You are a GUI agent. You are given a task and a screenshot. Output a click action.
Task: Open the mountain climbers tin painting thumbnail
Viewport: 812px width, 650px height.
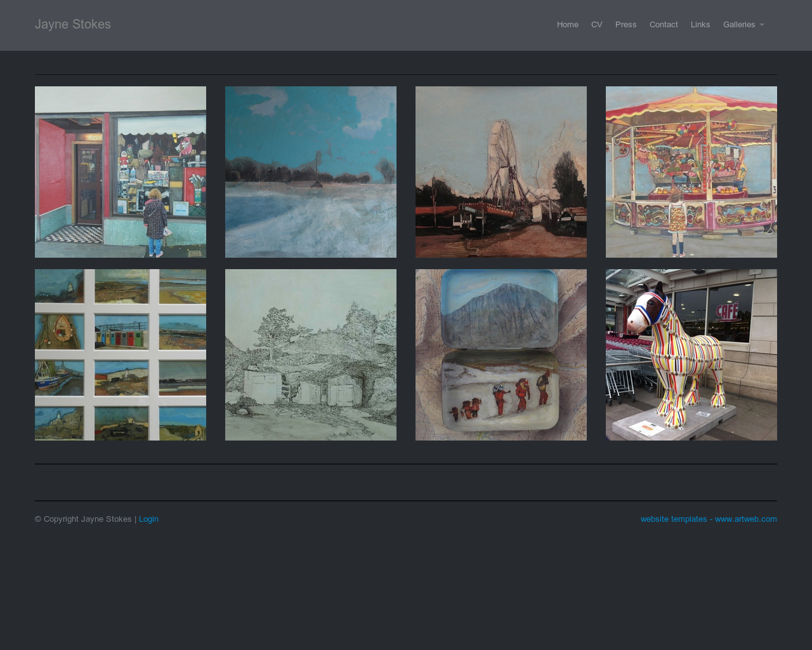point(501,355)
